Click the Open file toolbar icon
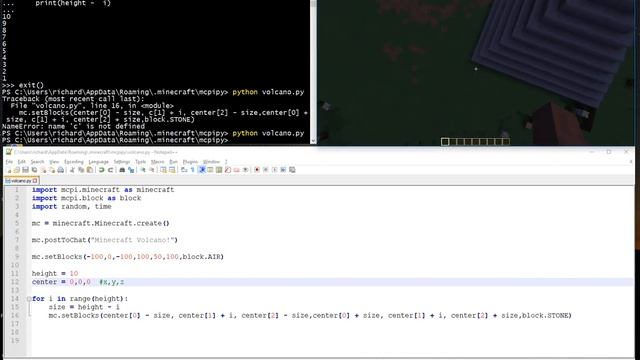The image size is (640, 360). tap(16, 170)
